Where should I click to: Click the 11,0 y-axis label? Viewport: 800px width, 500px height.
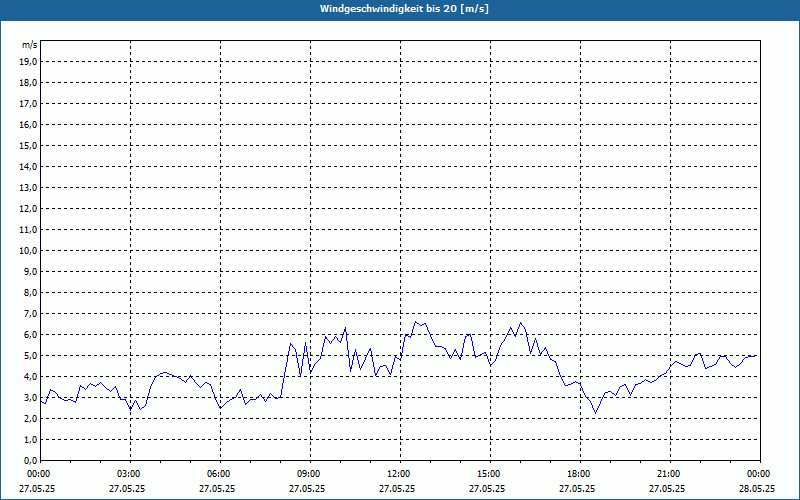(x=28, y=230)
